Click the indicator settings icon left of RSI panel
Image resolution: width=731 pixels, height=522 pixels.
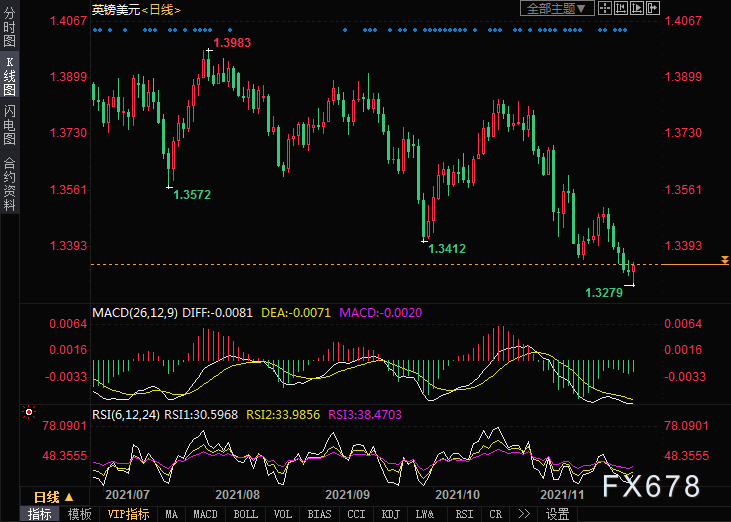[x=29, y=411]
